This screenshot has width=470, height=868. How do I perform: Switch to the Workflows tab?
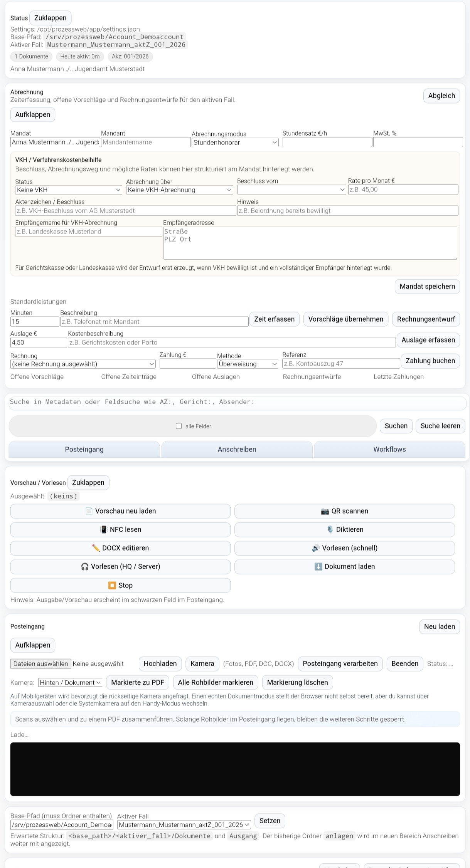(389, 449)
